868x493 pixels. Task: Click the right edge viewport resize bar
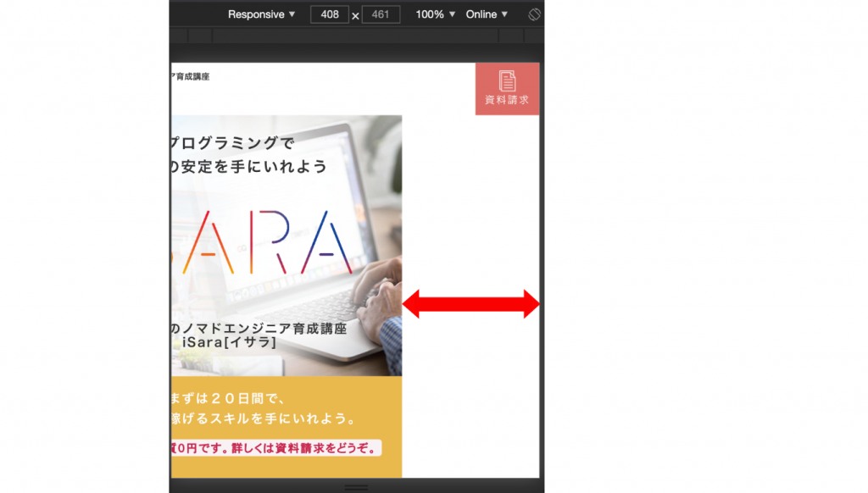coord(542,271)
